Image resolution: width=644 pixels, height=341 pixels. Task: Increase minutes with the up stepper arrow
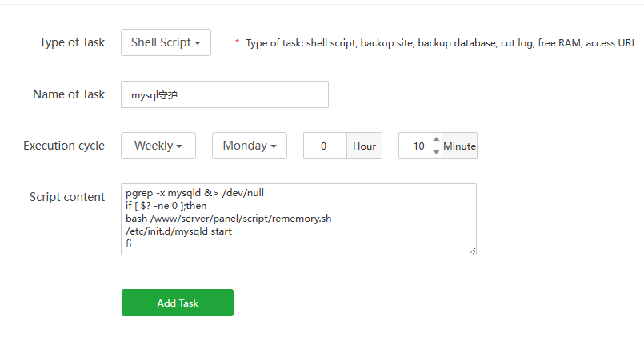[x=436, y=139]
